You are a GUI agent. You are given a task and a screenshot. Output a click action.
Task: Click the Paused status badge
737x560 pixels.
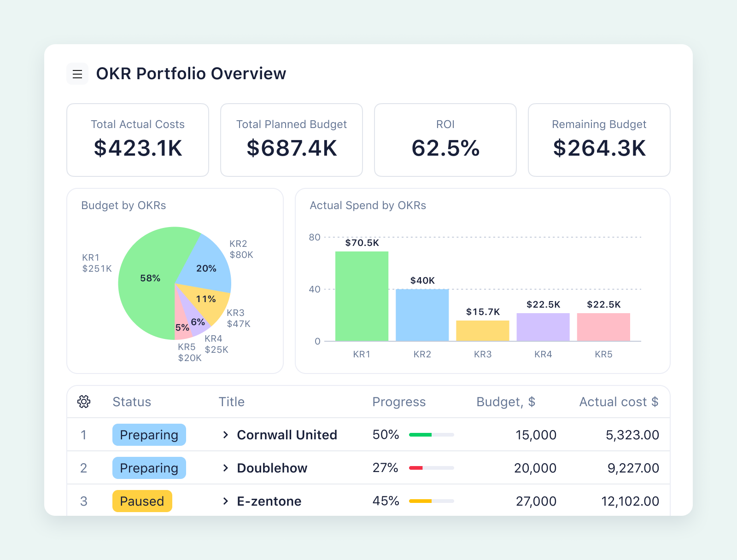tap(142, 501)
